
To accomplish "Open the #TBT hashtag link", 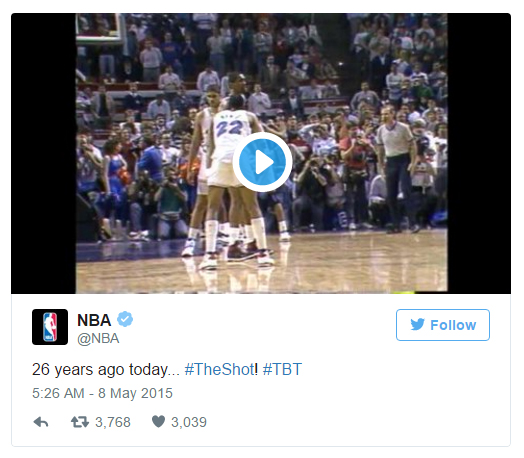I will (x=282, y=369).
